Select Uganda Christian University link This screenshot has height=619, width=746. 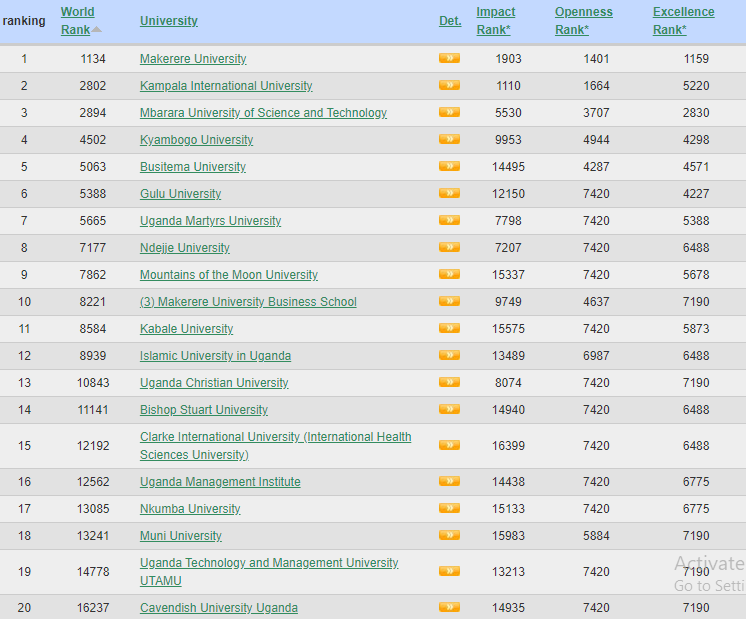pos(214,383)
